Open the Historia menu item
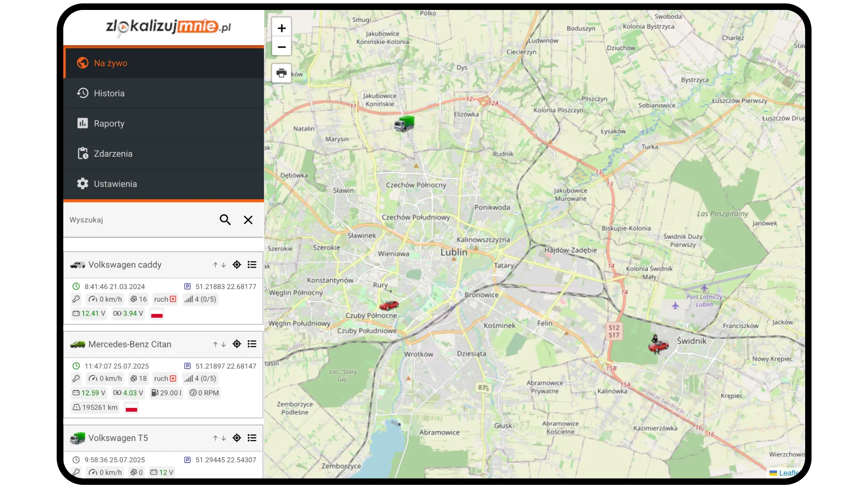 coord(109,94)
